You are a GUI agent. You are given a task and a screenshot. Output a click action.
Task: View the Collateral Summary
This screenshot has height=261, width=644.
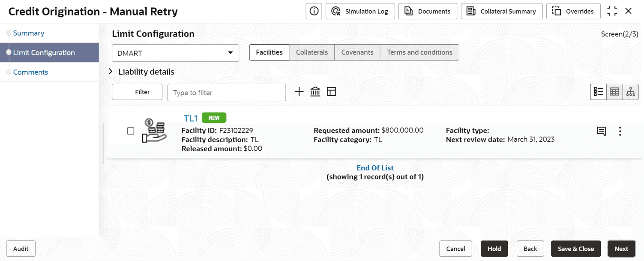[x=502, y=11]
